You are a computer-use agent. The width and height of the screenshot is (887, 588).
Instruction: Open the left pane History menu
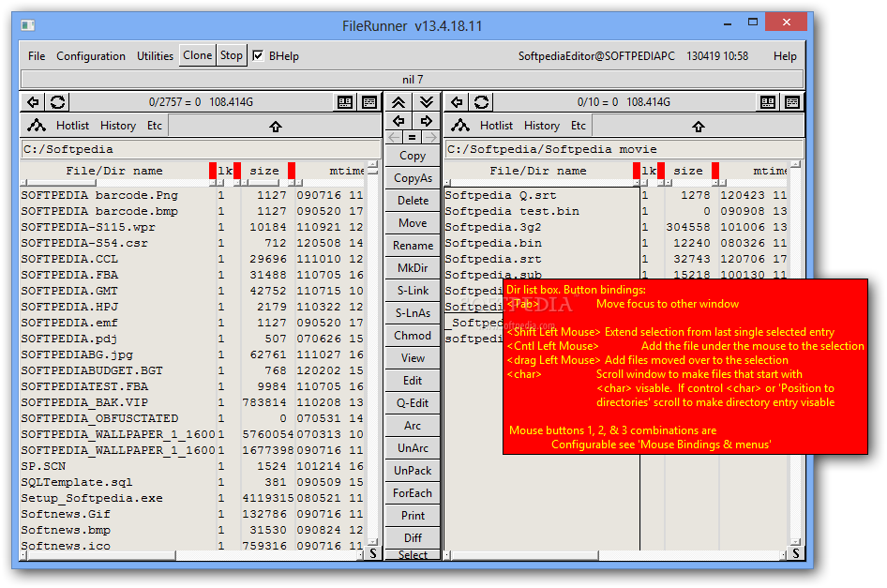[x=117, y=126]
